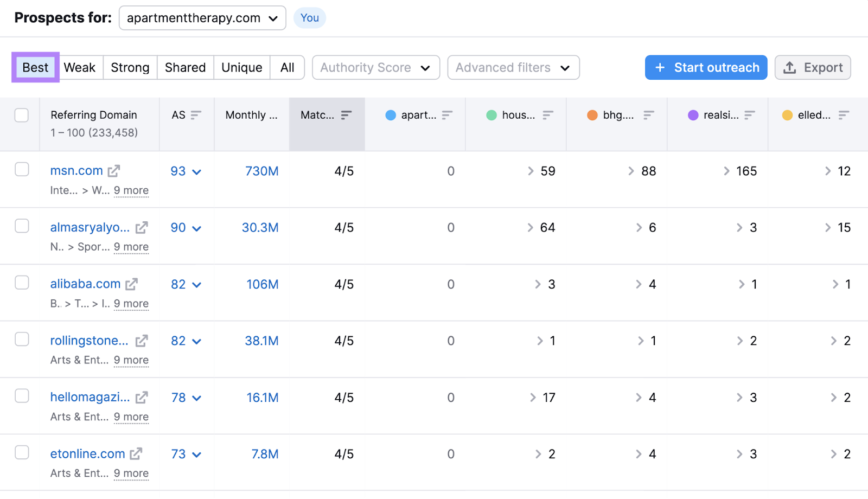Open etonline.com domain link
This screenshot has height=499, width=868.
pos(87,454)
